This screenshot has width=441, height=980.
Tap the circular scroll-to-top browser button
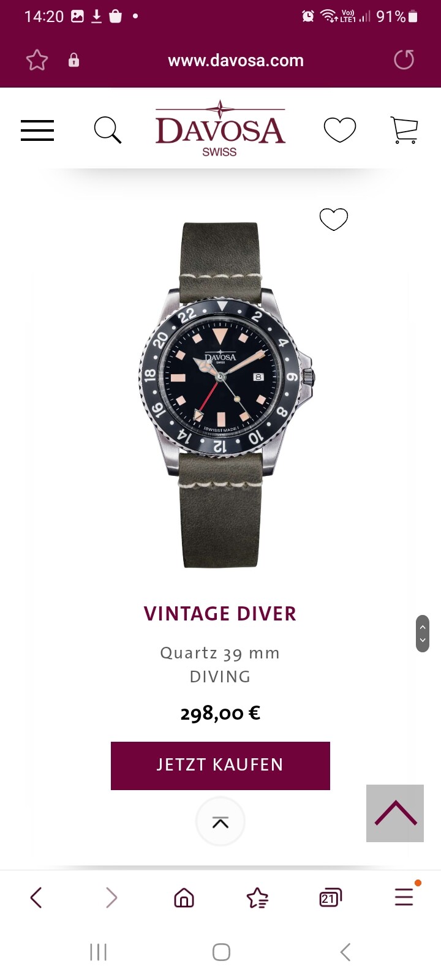(x=221, y=822)
